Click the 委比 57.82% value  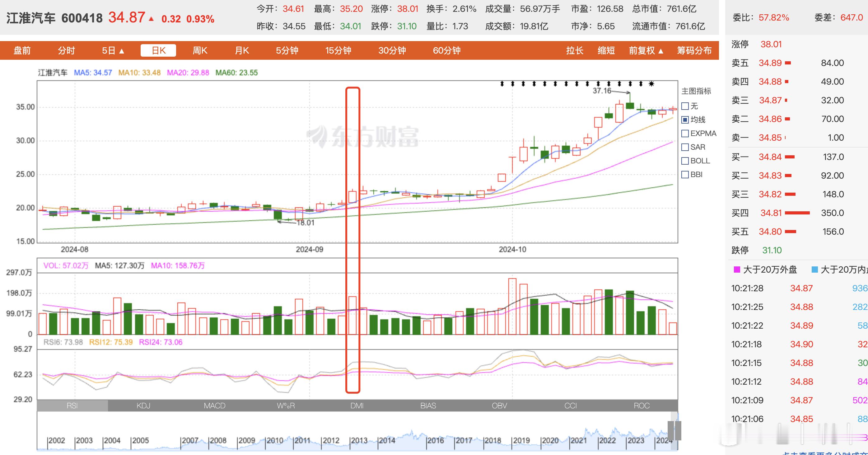(x=774, y=17)
